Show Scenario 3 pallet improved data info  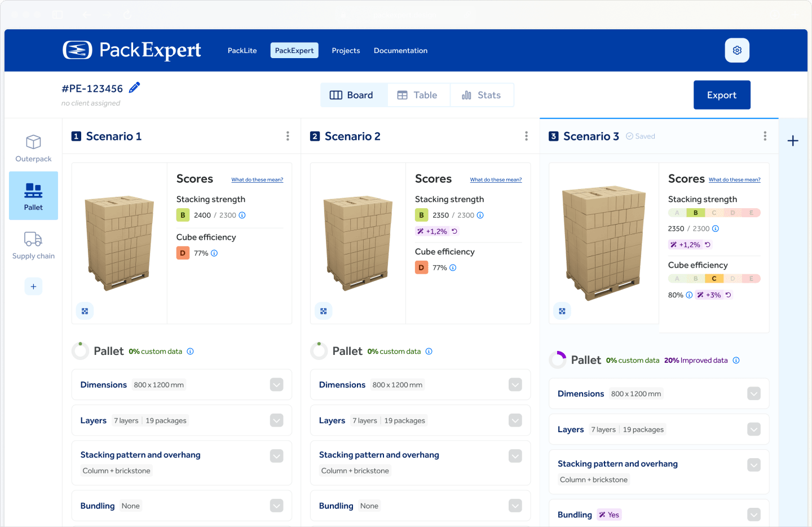pos(736,361)
